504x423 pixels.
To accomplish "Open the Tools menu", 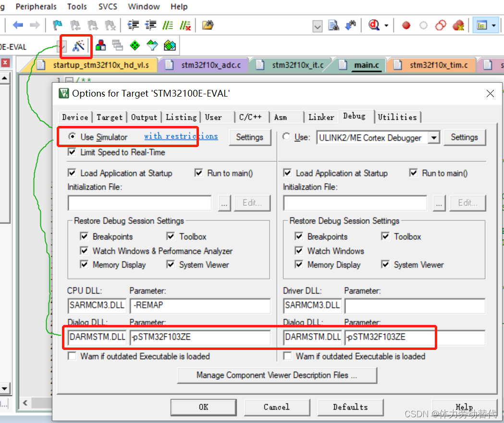I will tap(77, 6).
